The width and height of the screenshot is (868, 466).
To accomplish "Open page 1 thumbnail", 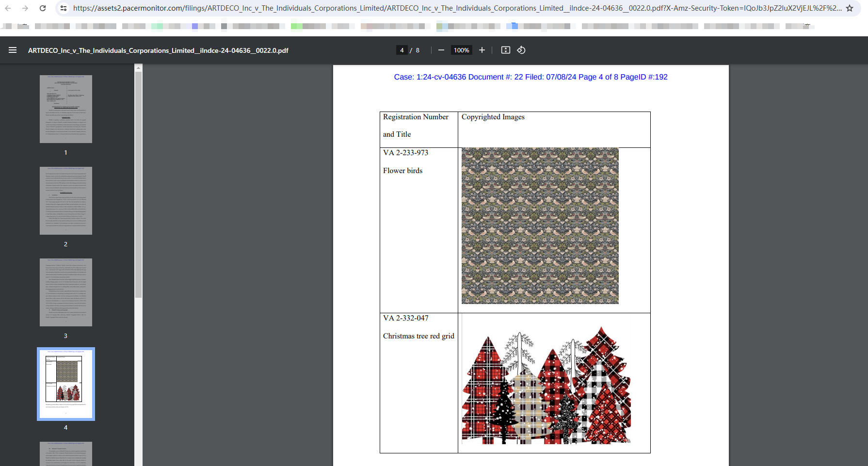I will 66,109.
